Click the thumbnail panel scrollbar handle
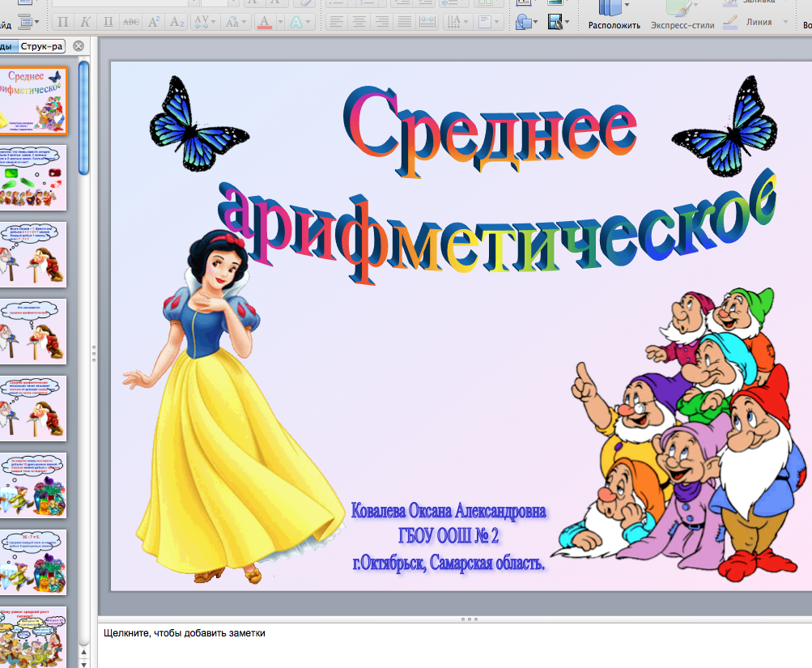This screenshot has height=668, width=812. (x=83, y=118)
